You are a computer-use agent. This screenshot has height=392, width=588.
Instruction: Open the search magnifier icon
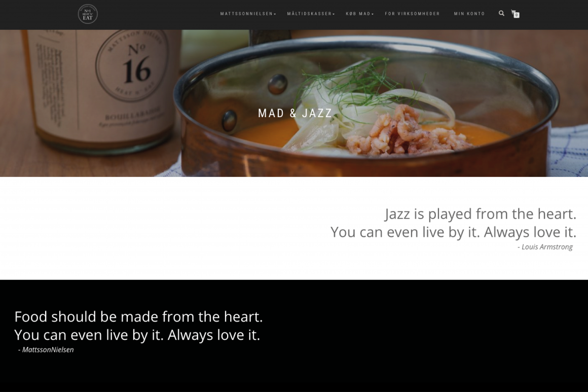[501, 14]
